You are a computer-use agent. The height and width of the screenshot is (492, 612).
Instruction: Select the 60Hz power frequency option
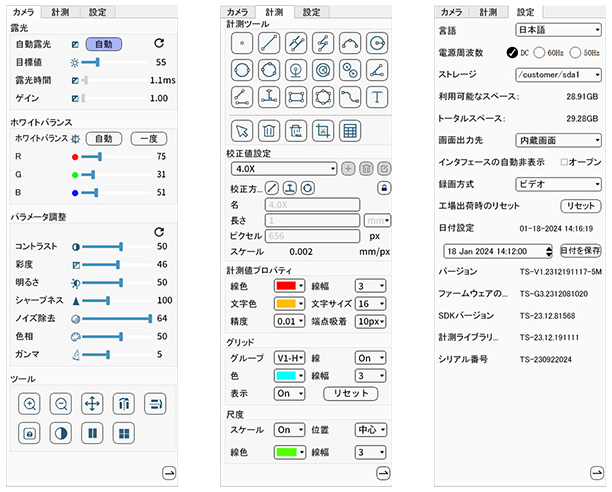[x=540, y=52]
